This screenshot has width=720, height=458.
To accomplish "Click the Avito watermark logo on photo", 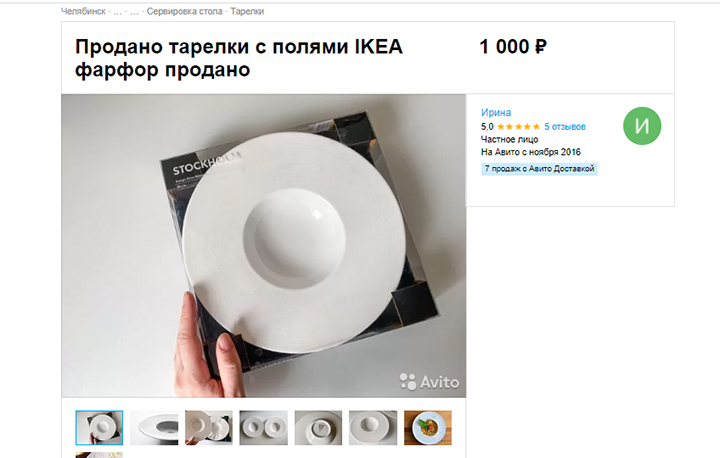I will (x=429, y=382).
